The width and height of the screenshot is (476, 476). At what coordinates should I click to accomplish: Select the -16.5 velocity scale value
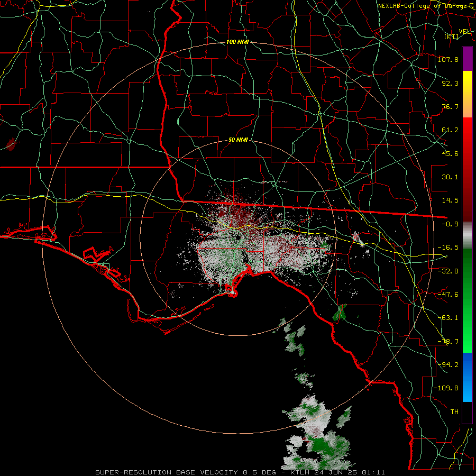pos(448,248)
